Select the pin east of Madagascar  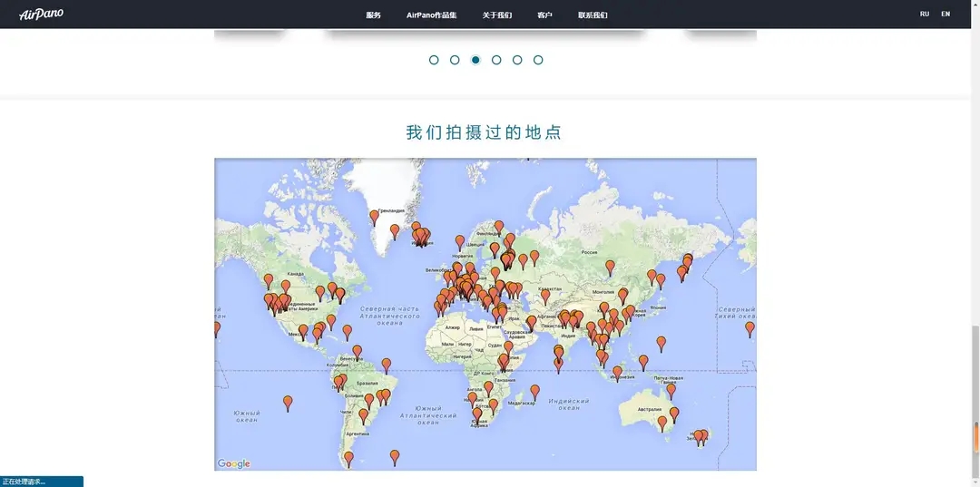(x=534, y=391)
